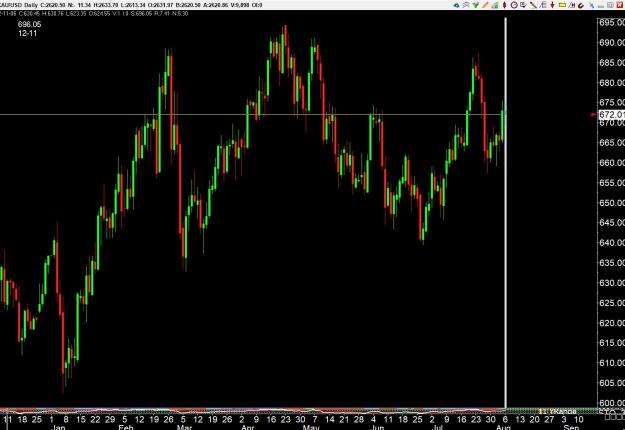Click the indicator strip below the chart
The image size is (625, 430).
[298, 410]
